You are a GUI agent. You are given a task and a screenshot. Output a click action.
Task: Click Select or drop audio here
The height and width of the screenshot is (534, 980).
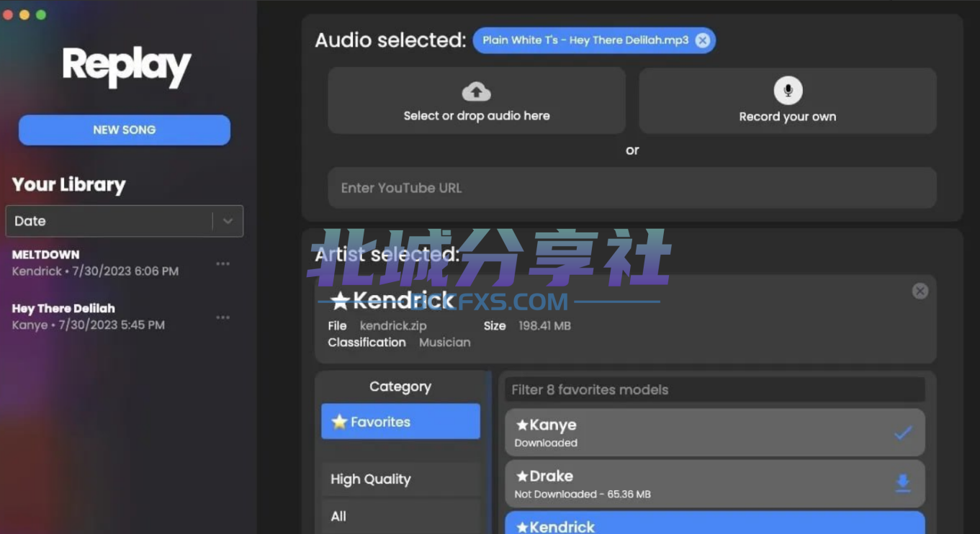tap(477, 101)
